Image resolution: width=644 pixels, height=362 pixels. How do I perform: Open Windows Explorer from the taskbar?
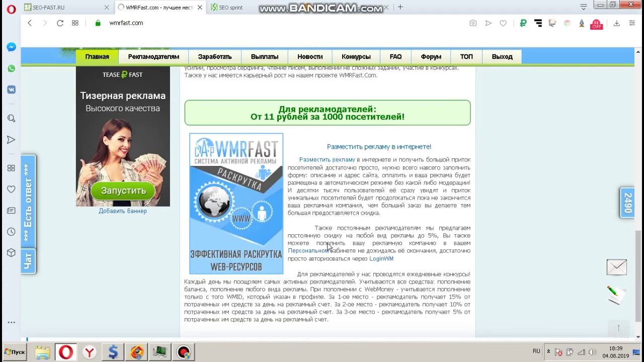(x=43, y=352)
